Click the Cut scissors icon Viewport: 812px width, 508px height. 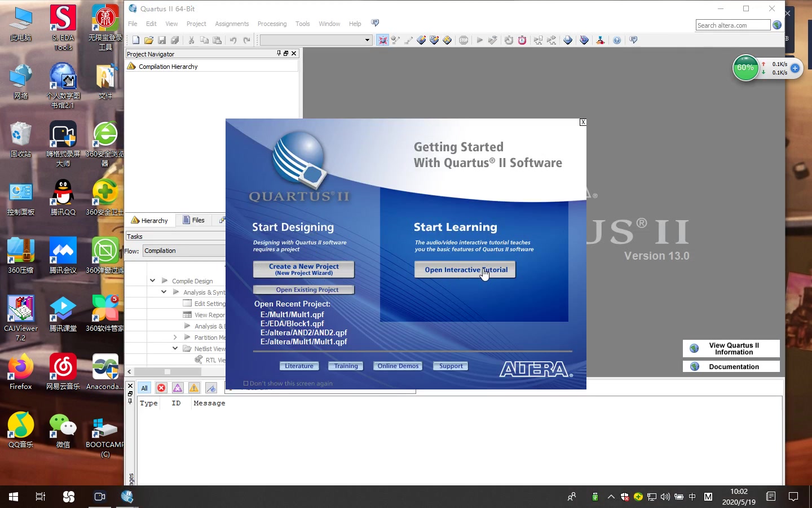191,40
